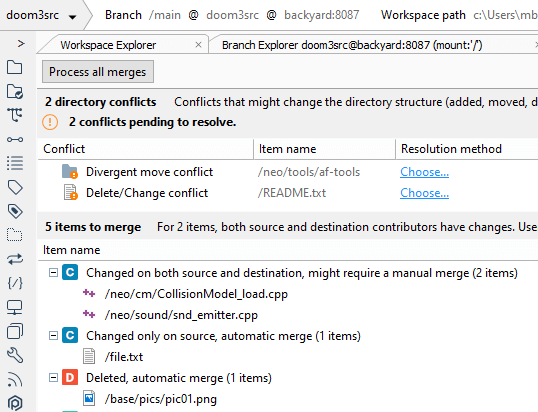Click the orange conflicts pending warning icon
The image size is (538, 412).
tap(50, 122)
